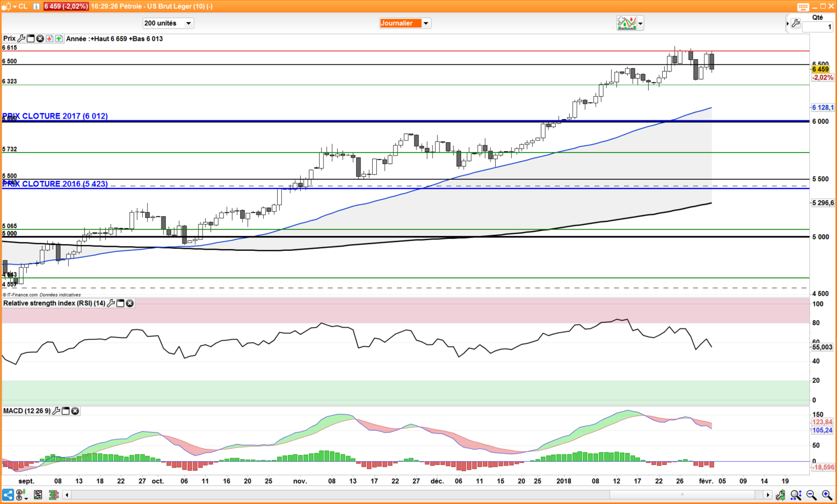Close the RSI indicator panel
Viewport: 837px width, 504px height.
click(130, 303)
